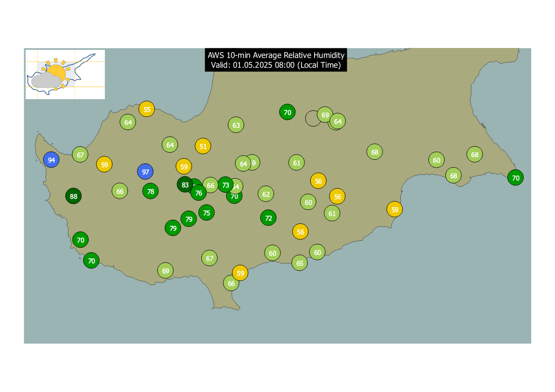Image resolution: width=555 pixels, height=392 pixels.
Task: Select the blue 94 humidity station marker
Action: pyautogui.click(x=51, y=160)
